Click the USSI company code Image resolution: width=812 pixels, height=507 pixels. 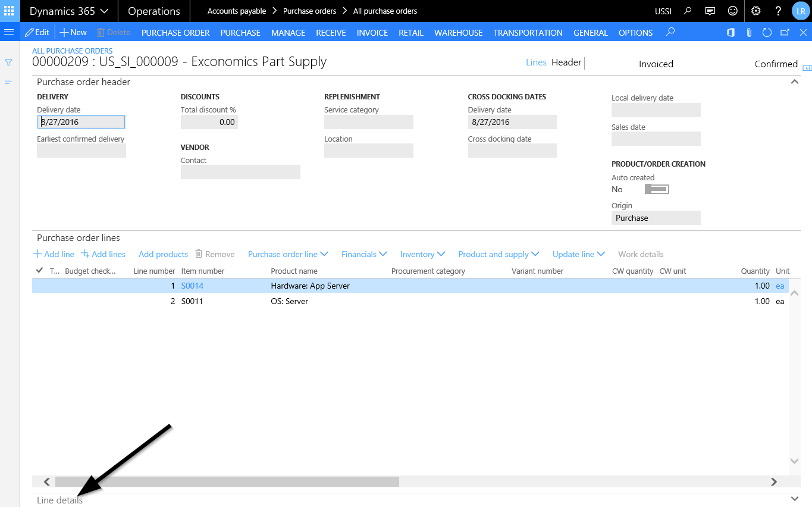(x=663, y=11)
